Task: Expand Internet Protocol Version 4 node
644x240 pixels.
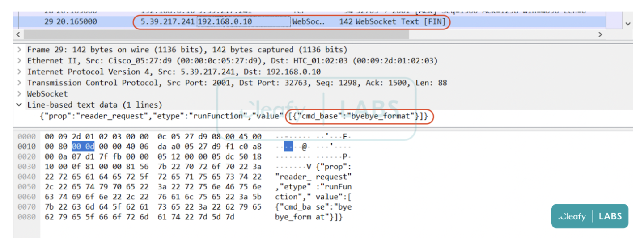Action: [x=19, y=72]
